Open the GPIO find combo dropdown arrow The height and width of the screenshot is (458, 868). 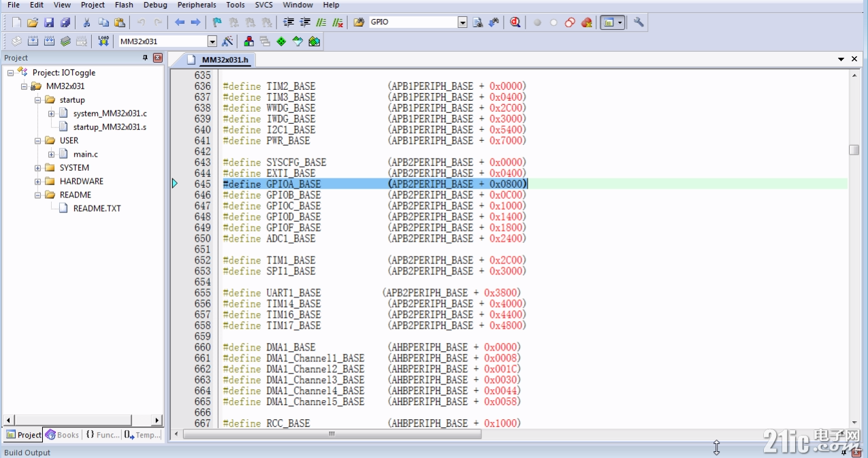tap(463, 22)
